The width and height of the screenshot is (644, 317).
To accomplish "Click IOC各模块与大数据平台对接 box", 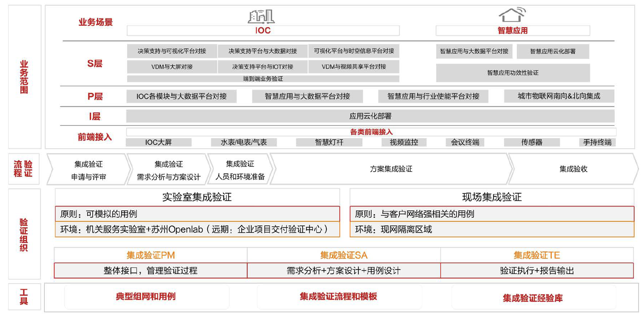I will click(x=181, y=96).
